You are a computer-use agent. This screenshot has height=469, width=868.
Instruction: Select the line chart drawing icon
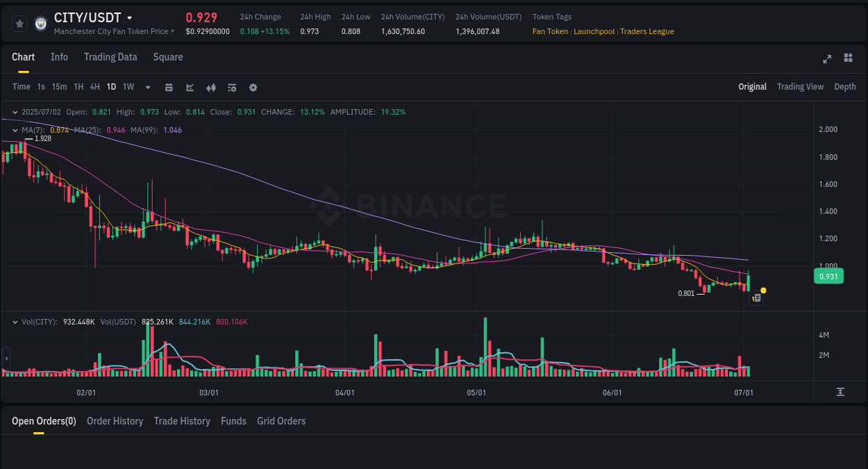coord(190,87)
